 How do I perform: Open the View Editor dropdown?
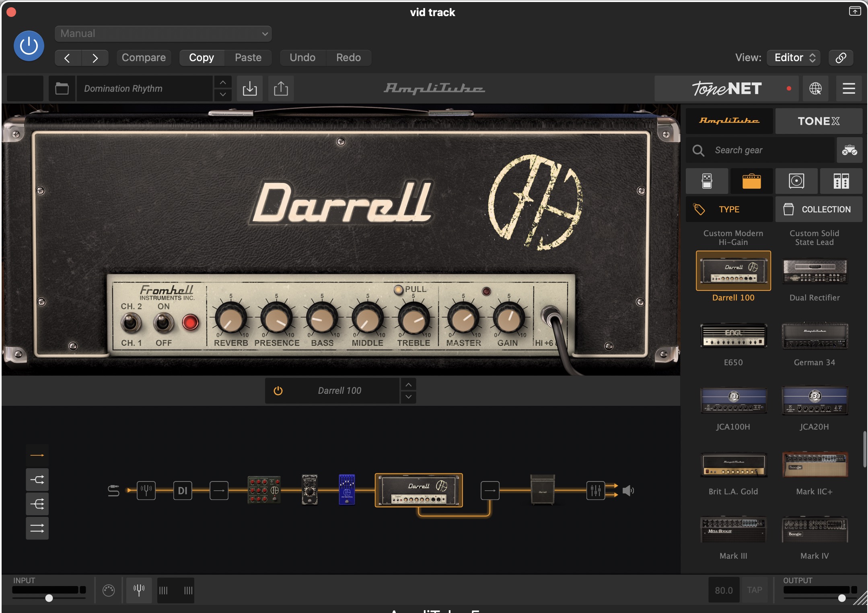pyautogui.click(x=793, y=58)
